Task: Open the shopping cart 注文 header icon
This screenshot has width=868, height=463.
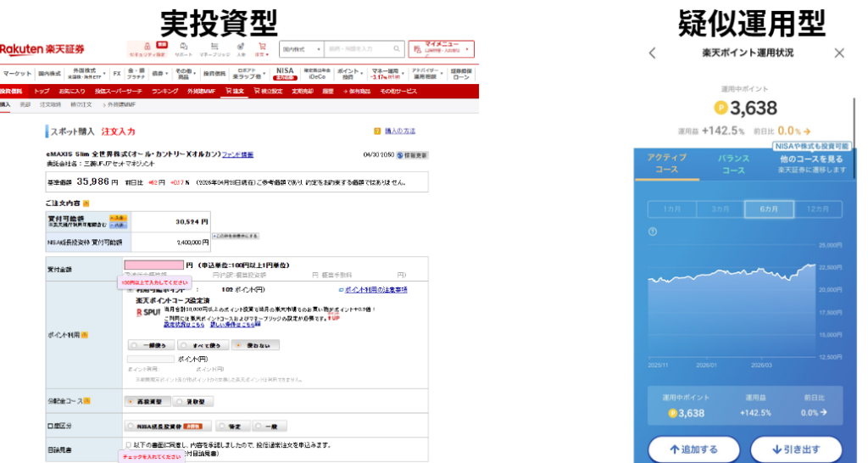Action: pos(262,47)
